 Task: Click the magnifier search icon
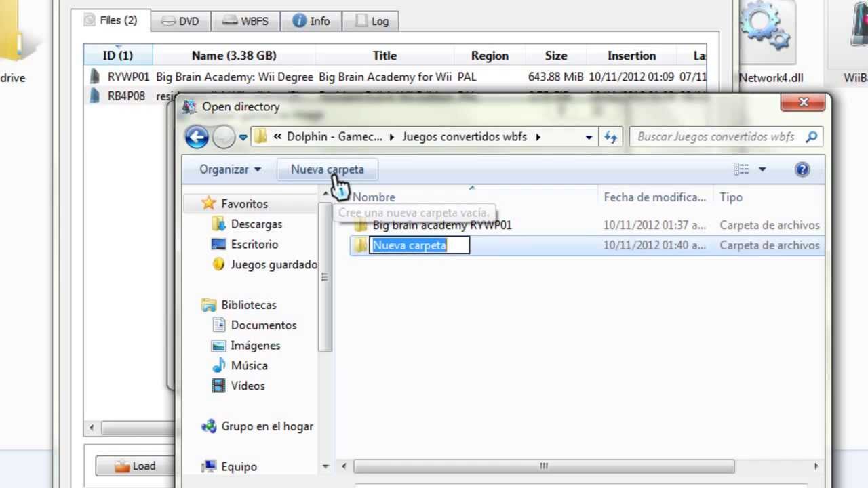tap(811, 137)
